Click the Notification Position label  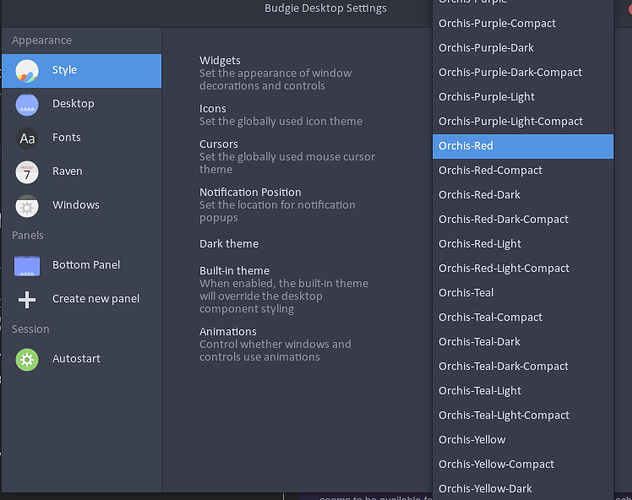tap(250, 193)
